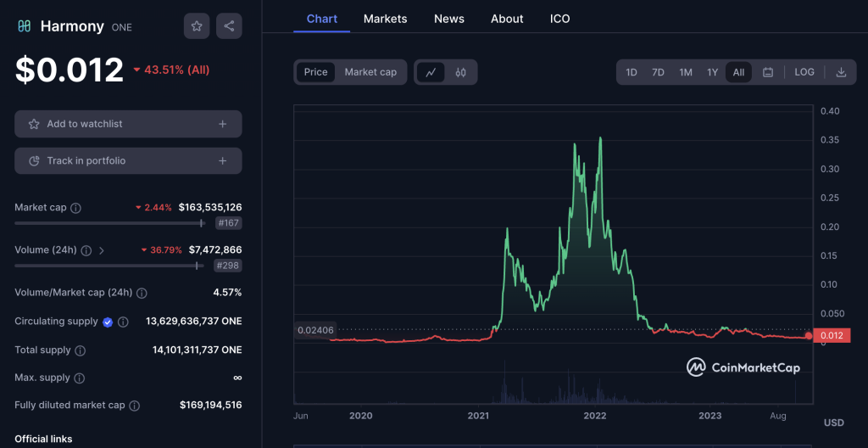The width and height of the screenshot is (868, 448).
Task: Switch to the Markets tab
Action: point(386,19)
